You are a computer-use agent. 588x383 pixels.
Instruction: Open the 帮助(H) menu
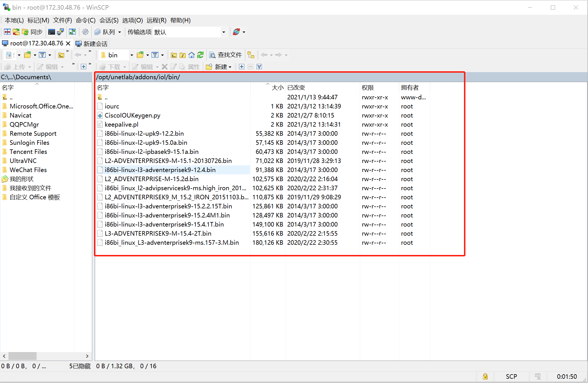coord(180,20)
